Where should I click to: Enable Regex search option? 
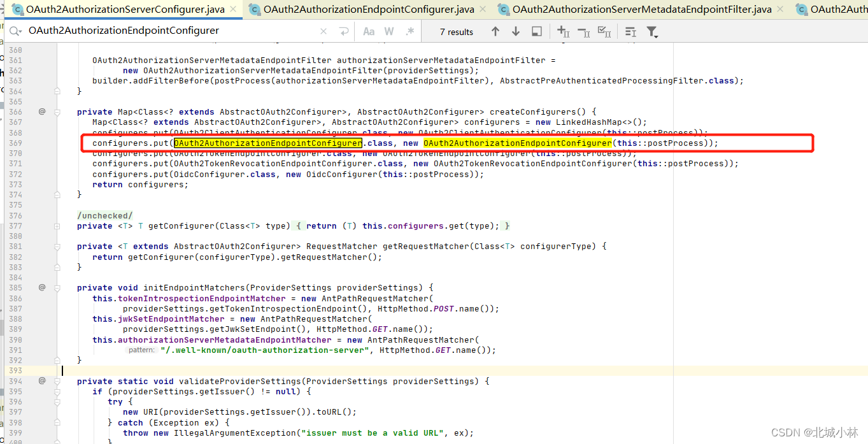(x=409, y=31)
